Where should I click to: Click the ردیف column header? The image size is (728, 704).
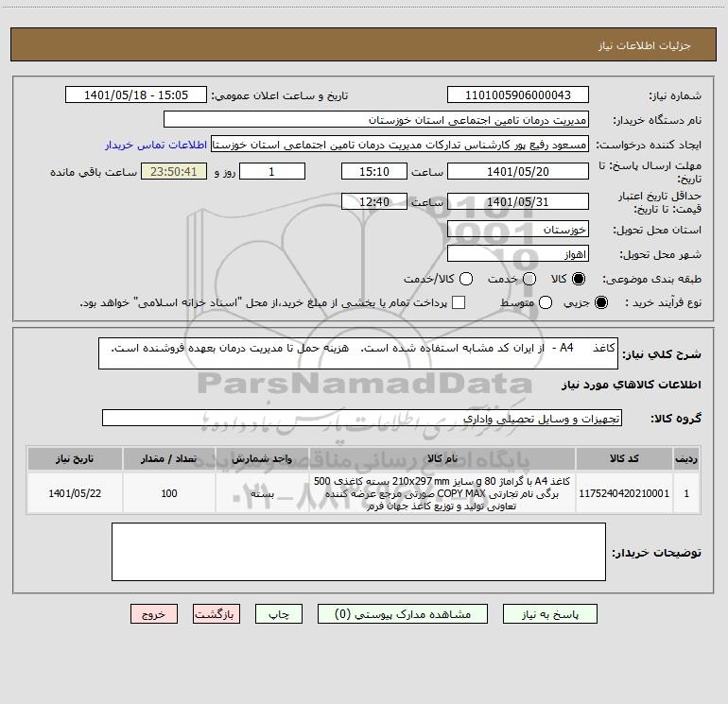[x=686, y=459]
